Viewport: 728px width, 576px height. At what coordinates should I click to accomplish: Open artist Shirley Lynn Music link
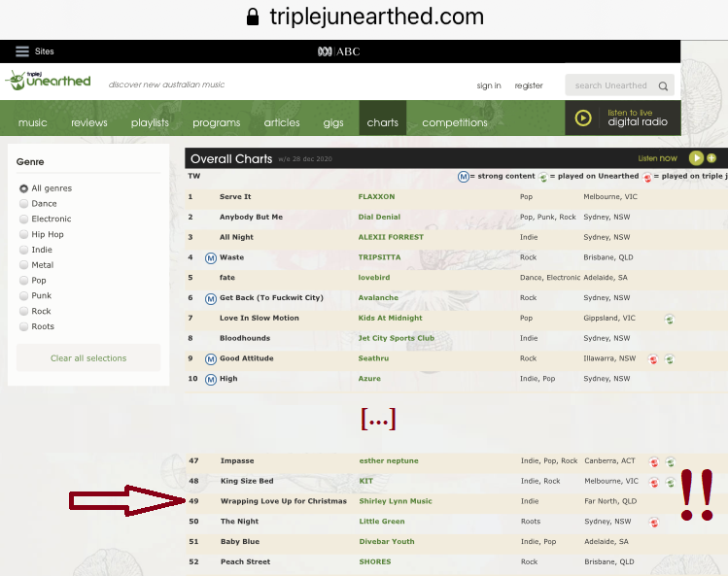click(396, 501)
